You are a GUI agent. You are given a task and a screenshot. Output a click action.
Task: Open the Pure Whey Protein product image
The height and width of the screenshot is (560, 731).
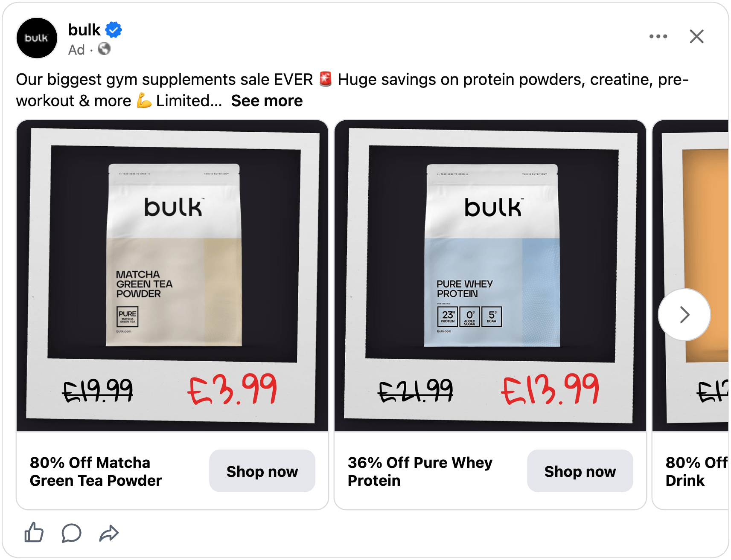pyautogui.click(x=490, y=276)
